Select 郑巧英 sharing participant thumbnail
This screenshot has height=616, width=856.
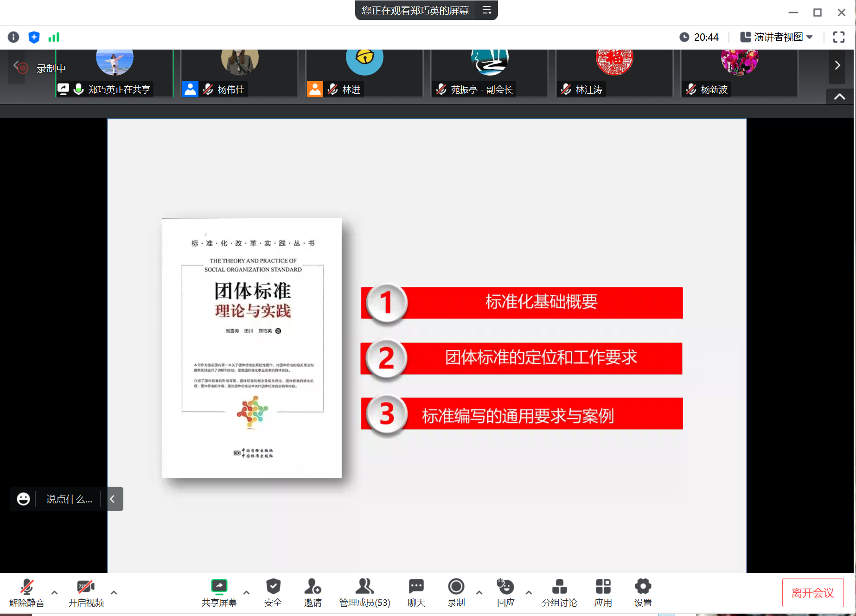click(x=115, y=73)
